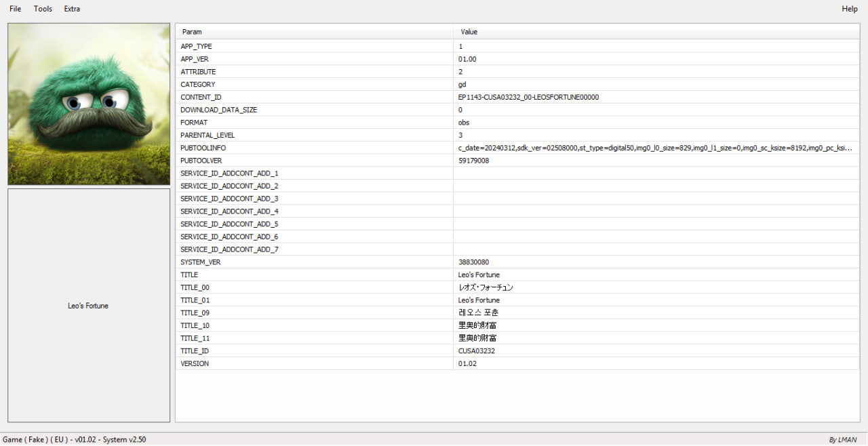The height and width of the screenshot is (446, 868).
Task: Select the SERVICE_ID_ADDCONT_ADD_7 row
Action: [517, 249]
